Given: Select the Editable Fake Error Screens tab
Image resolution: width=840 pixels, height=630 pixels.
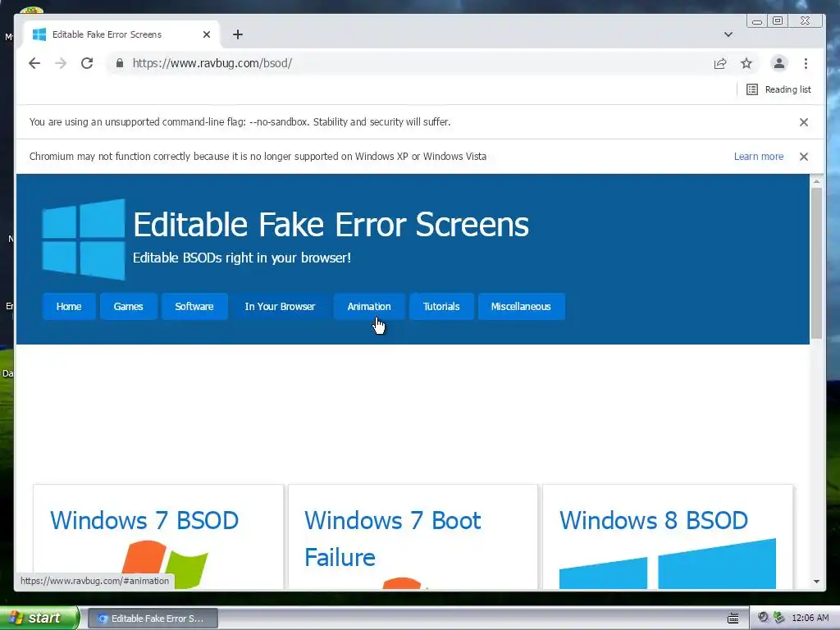Looking at the screenshot, I should (121, 34).
